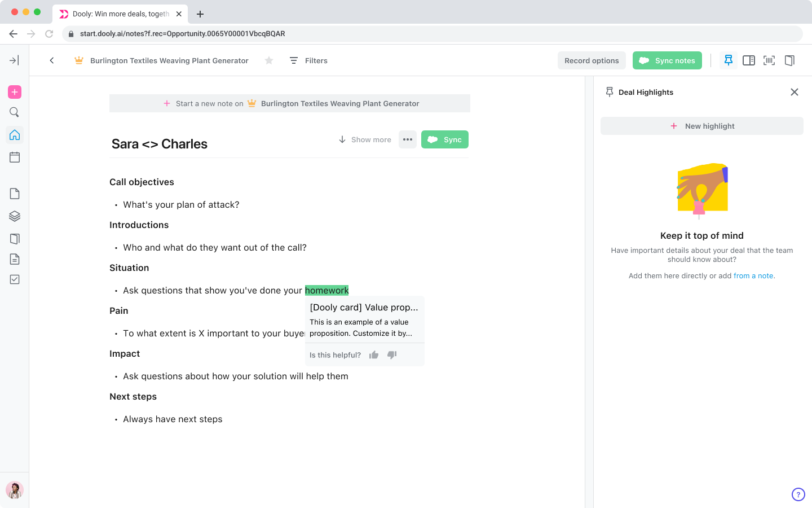Open the checkbox tasks sidebar icon

click(x=15, y=279)
